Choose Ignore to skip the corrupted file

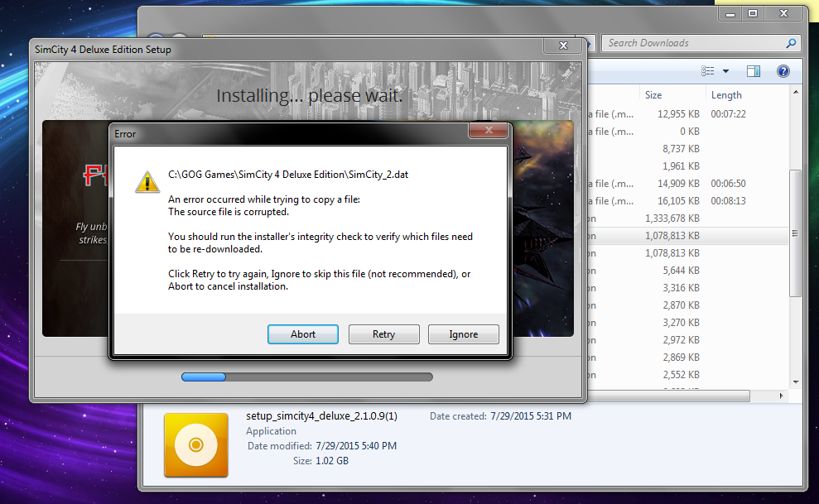463,334
